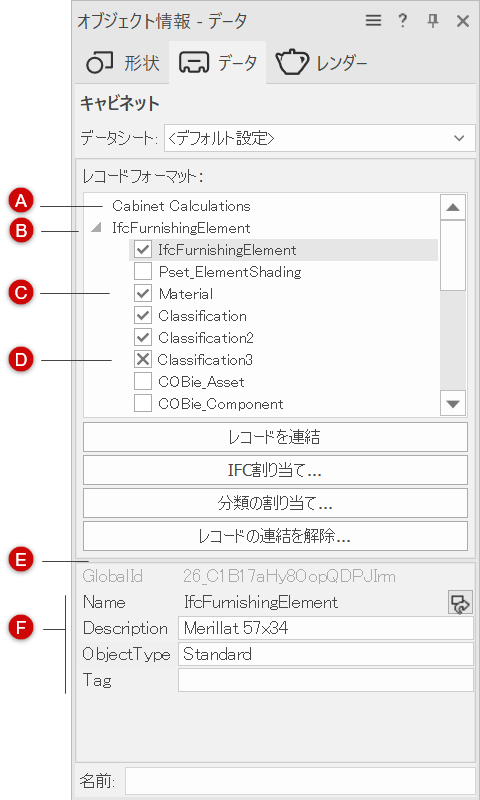Click the Description field with Merillat 57x34
The height and width of the screenshot is (800, 480).
coord(326,628)
